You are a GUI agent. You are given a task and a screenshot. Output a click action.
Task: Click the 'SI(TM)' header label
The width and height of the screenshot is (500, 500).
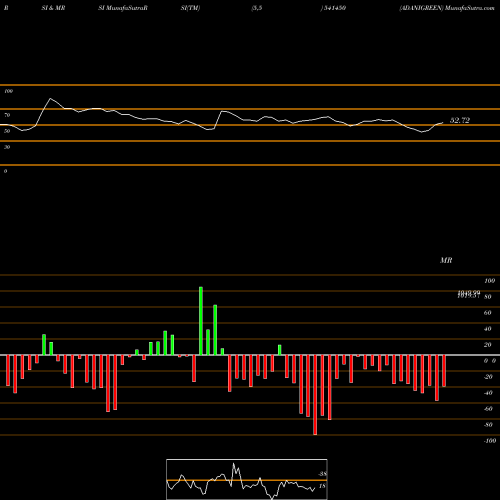pos(190,8)
